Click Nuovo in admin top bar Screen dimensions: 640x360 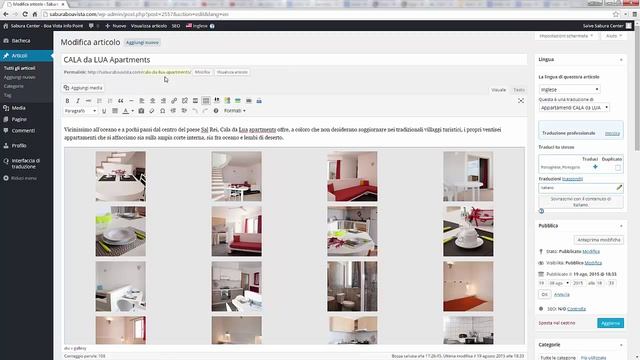(116, 26)
